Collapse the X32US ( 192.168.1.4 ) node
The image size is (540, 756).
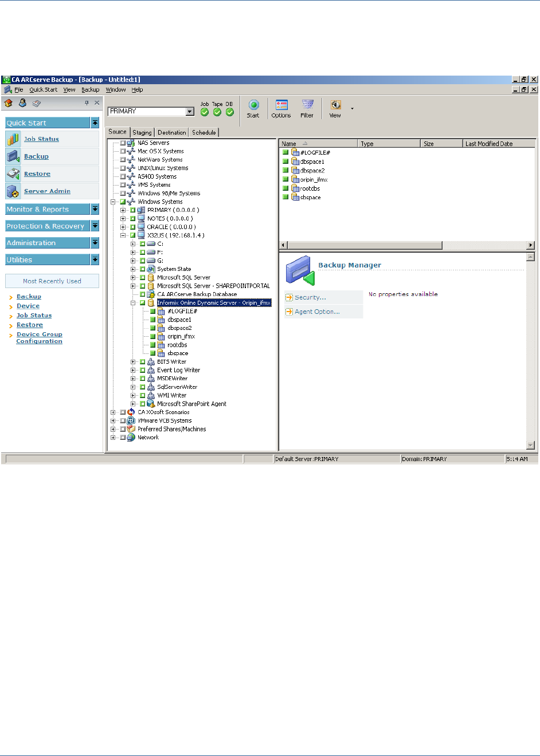[123, 235]
